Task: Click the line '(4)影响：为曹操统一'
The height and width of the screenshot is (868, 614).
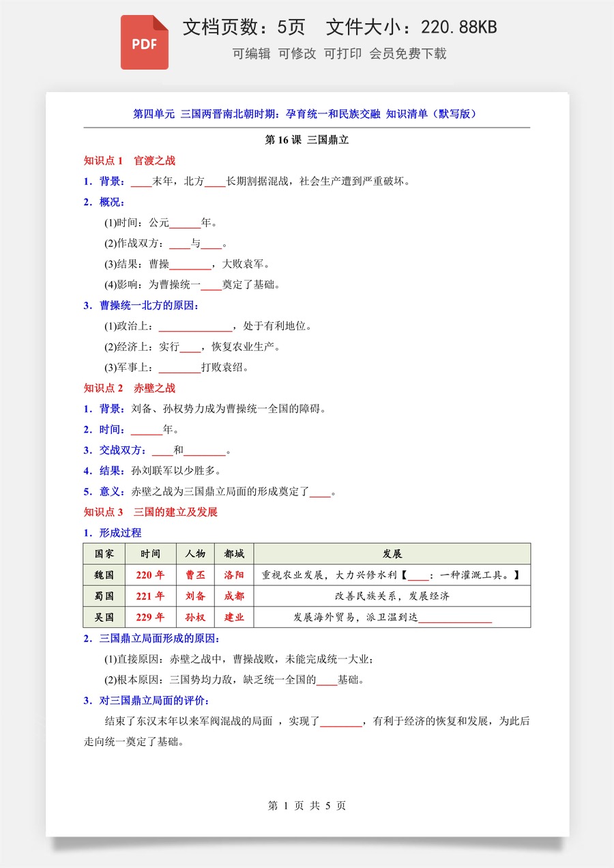Action: (192, 285)
